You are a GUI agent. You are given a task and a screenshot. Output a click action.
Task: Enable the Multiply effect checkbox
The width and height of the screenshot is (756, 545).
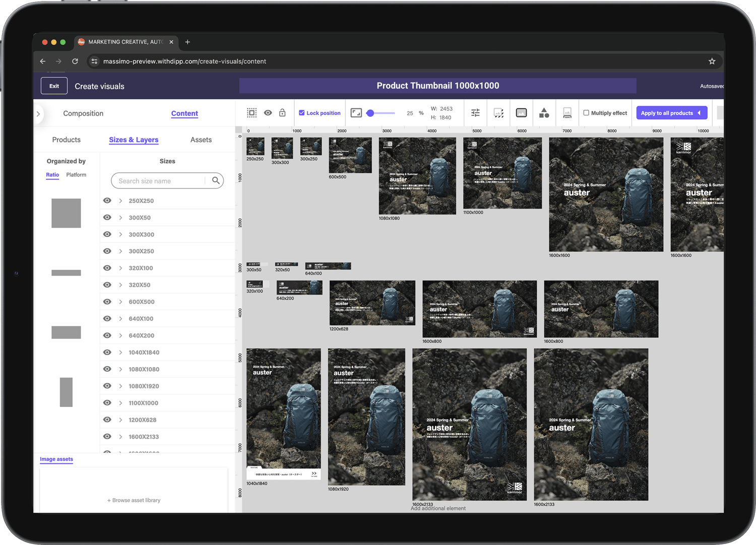[x=587, y=113]
